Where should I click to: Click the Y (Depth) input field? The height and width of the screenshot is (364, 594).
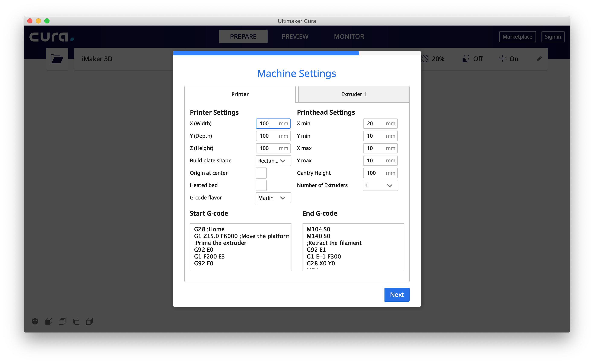tap(273, 136)
